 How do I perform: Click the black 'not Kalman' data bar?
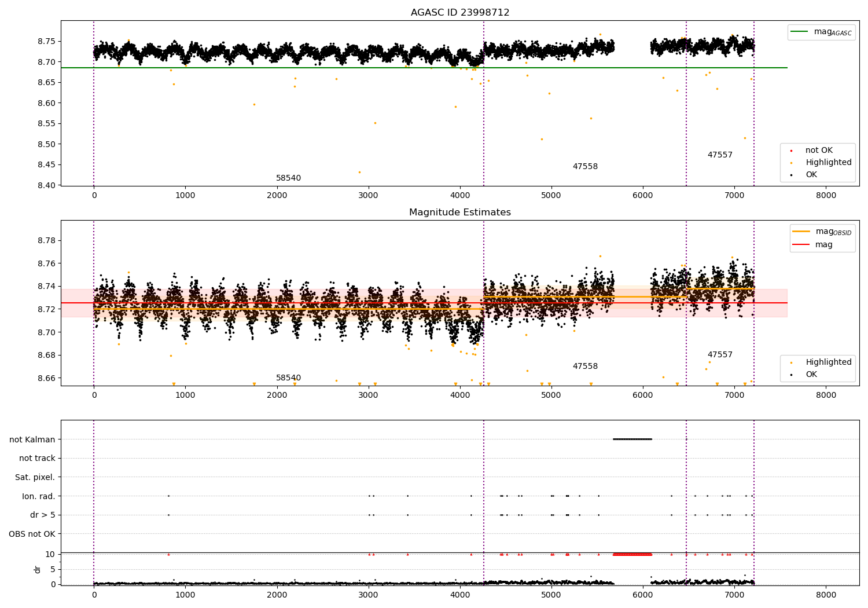click(632, 439)
